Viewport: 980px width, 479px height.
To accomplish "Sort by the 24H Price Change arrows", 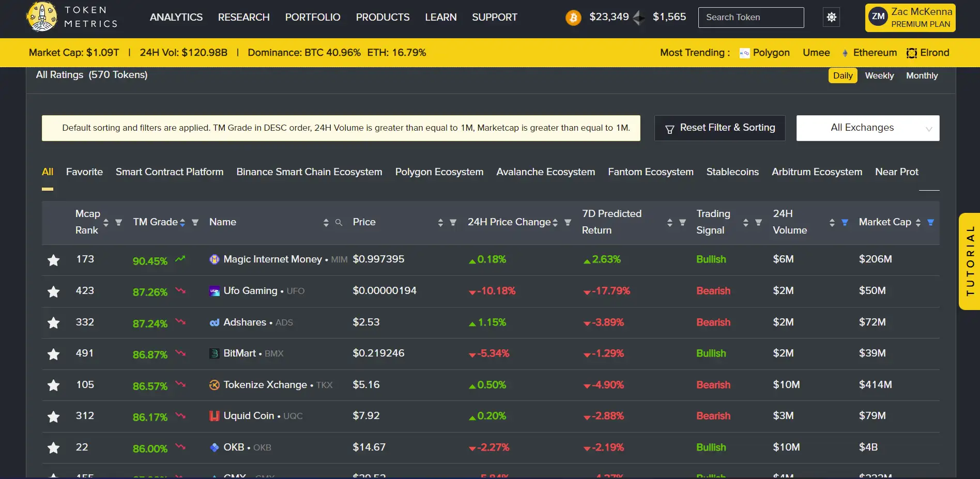I will [555, 223].
